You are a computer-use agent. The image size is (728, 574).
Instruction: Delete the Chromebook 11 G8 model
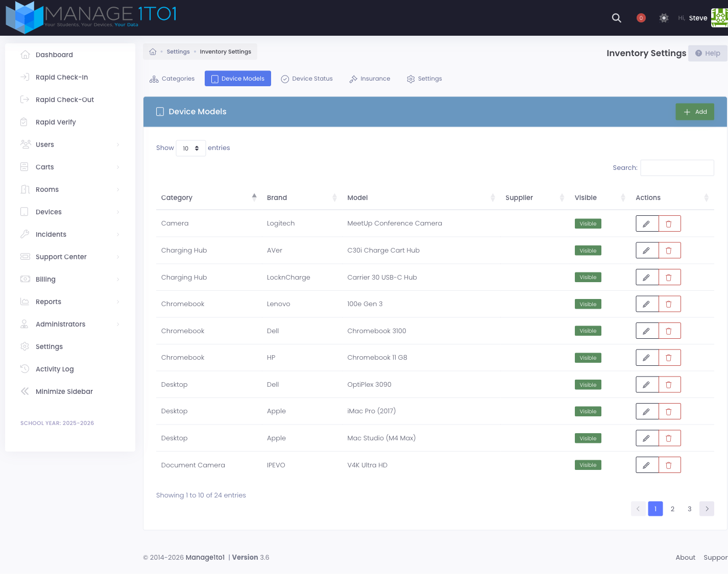pos(669,358)
